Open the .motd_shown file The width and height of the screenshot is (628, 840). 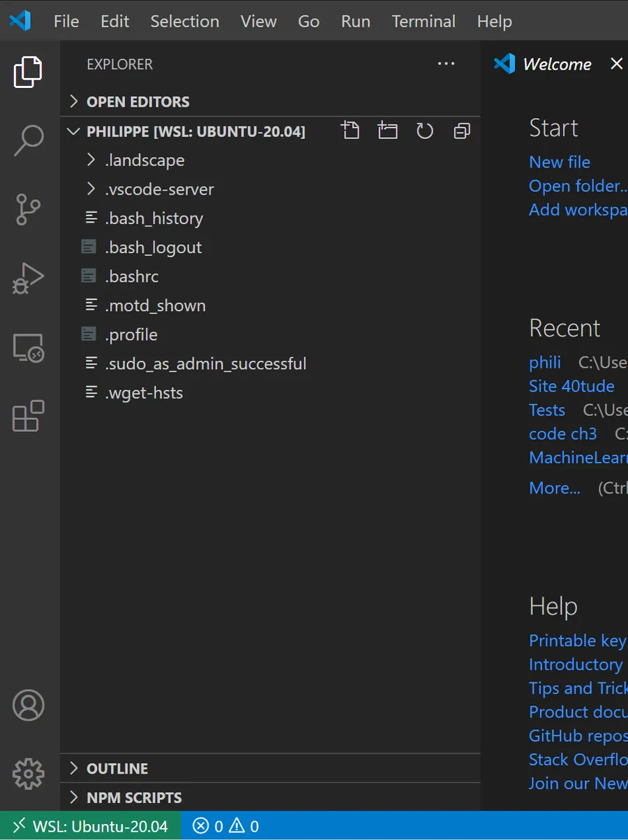pos(271,306)
